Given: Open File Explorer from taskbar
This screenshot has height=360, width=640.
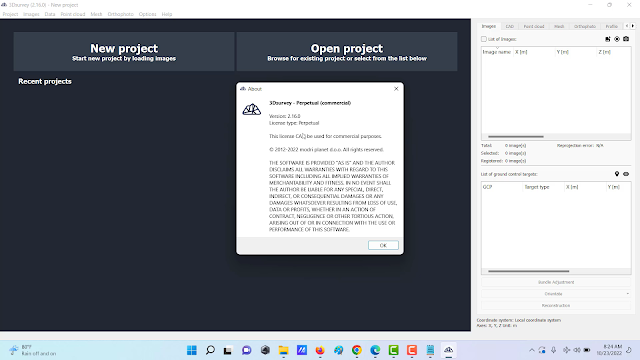Looking at the screenshot, I should click(x=283, y=350).
